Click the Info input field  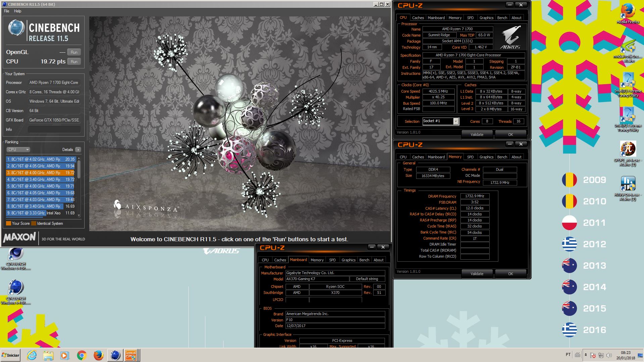pyautogui.click(x=54, y=130)
